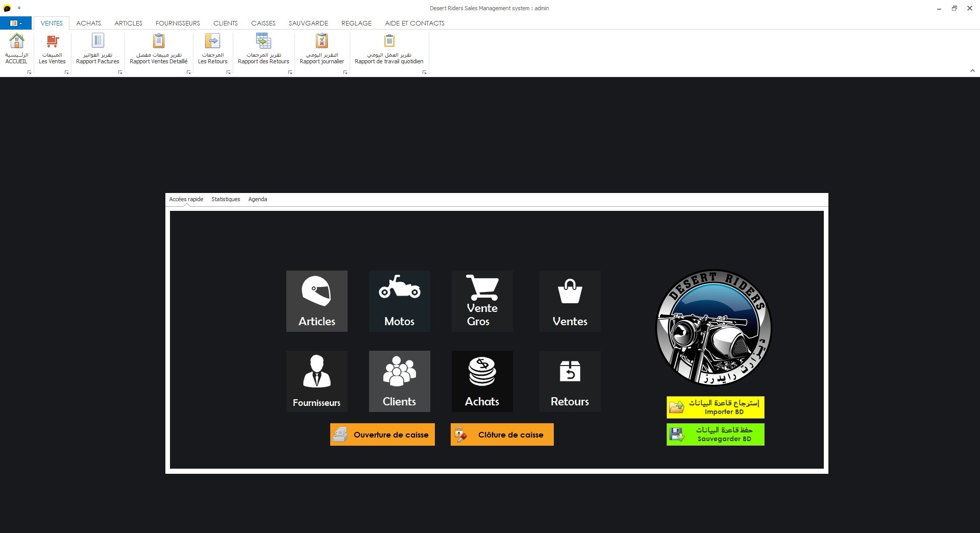Open the REGLAGE ribbon tab
Image resolution: width=980 pixels, height=533 pixels.
click(357, 23)
